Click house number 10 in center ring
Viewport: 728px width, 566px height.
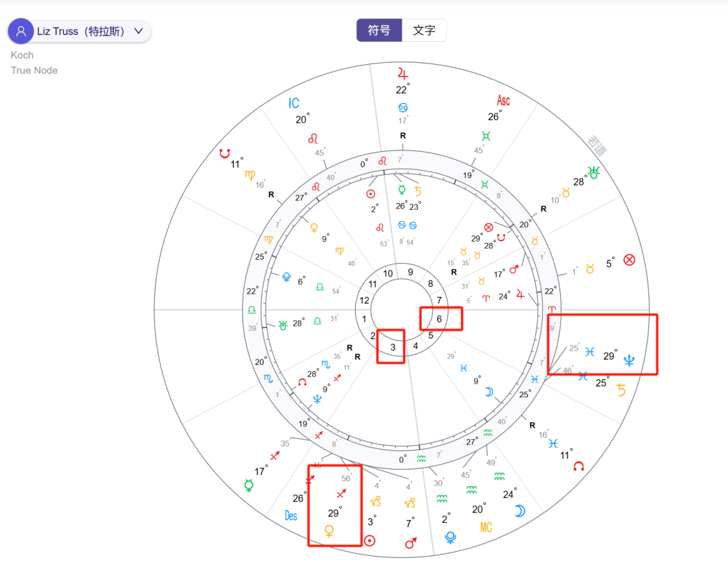(388, 274)
